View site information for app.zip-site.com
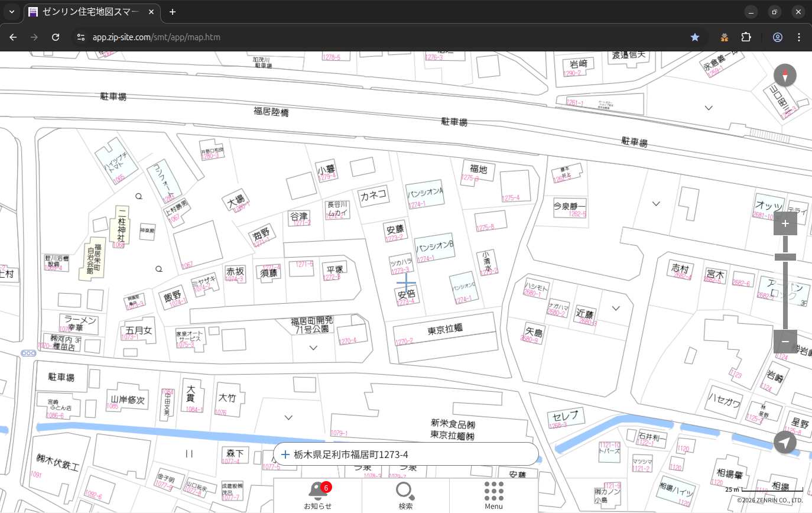The height and width of the screenshot is (513, 812). click(80, 37)
